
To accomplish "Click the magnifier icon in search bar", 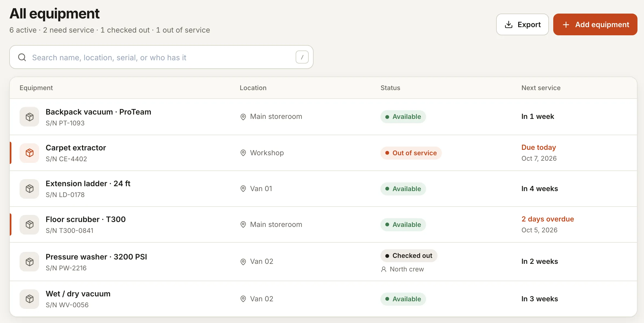I will [22, 57].
